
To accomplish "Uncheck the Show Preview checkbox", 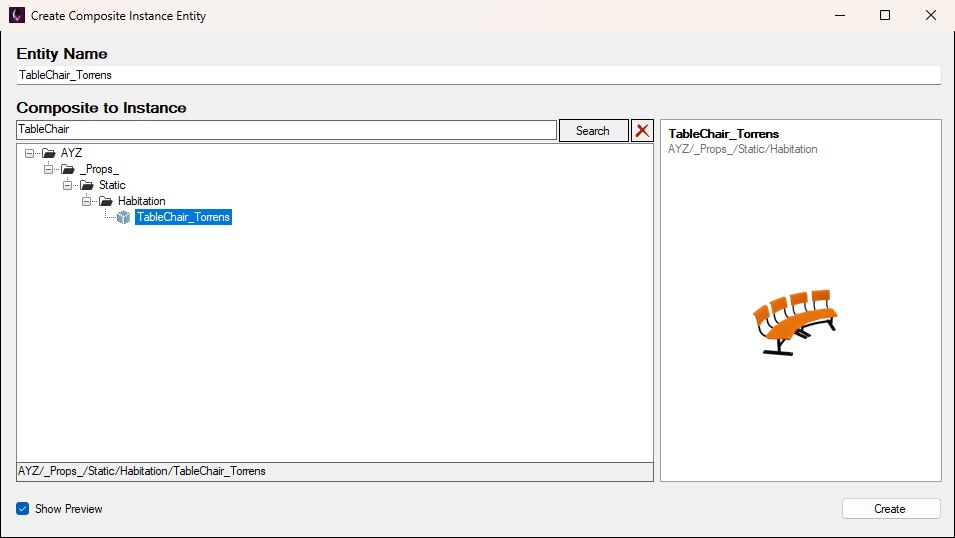I will [23, 509].
